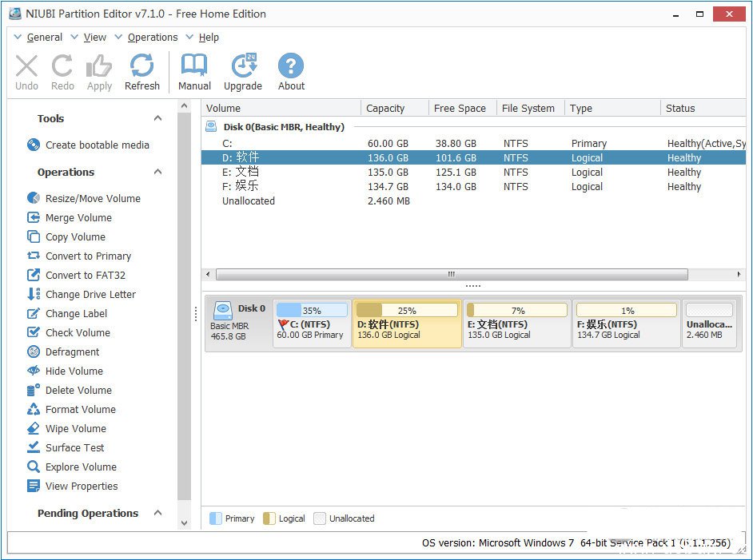Click the Capacity column header
This screenshot has height=560, width=753.
[385, 109]
